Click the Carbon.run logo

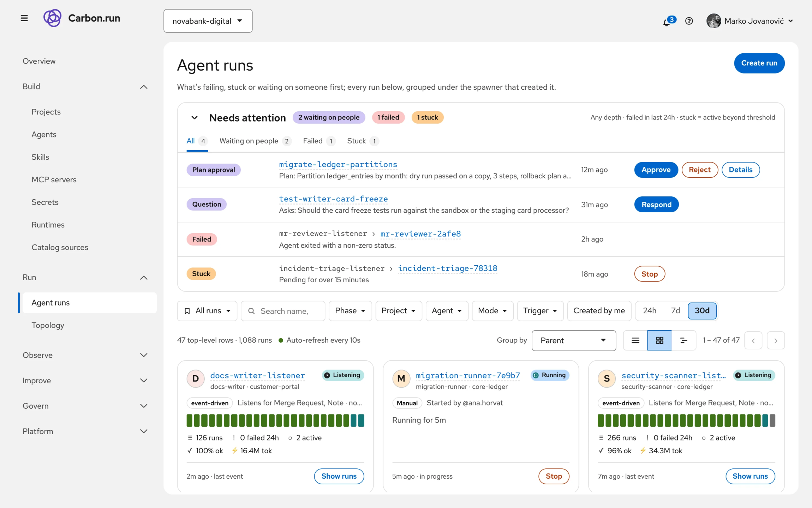tap(82, 18)
